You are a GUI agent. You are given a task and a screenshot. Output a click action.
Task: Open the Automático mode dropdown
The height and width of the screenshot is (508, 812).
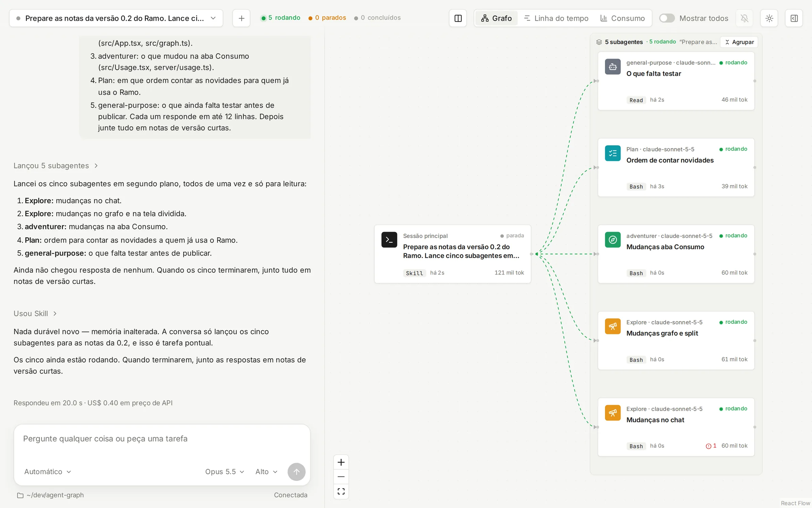click(48, 472)
